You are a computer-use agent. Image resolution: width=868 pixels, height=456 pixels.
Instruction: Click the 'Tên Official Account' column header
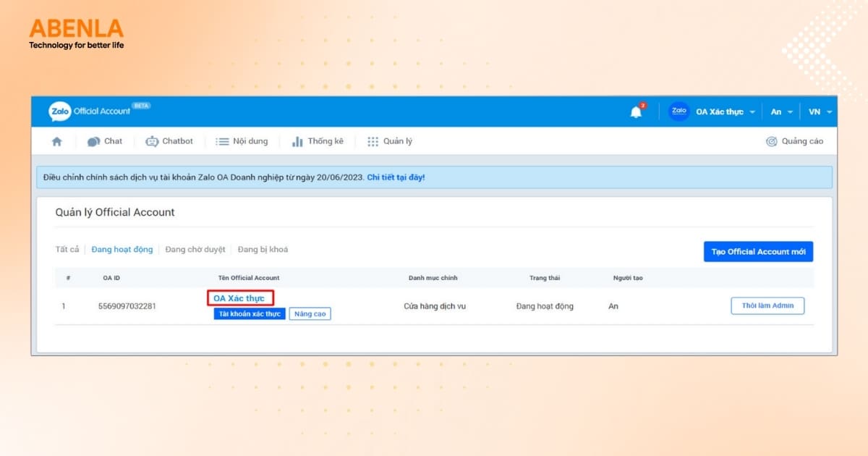point(249,278)
